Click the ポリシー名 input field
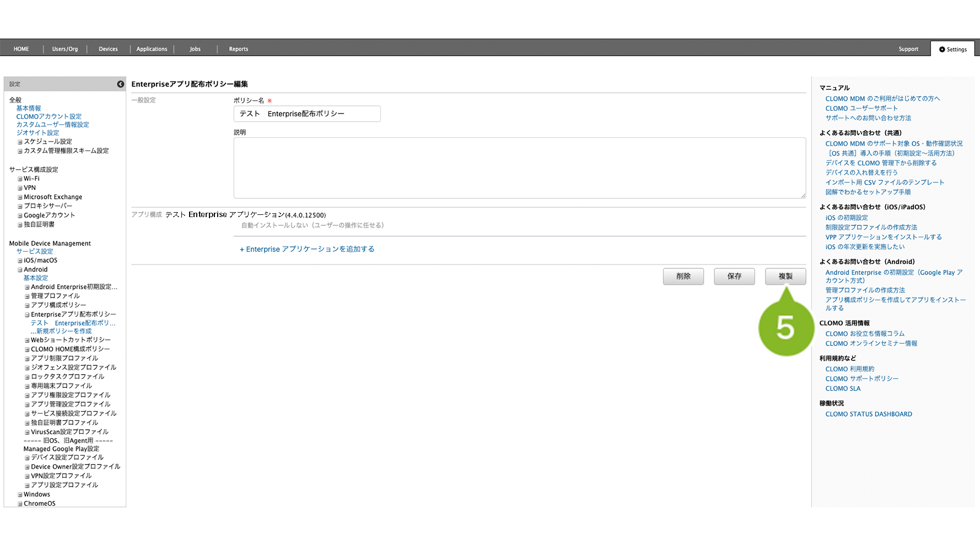This screenshot has height=551, width=980. [x=306, y=114]
